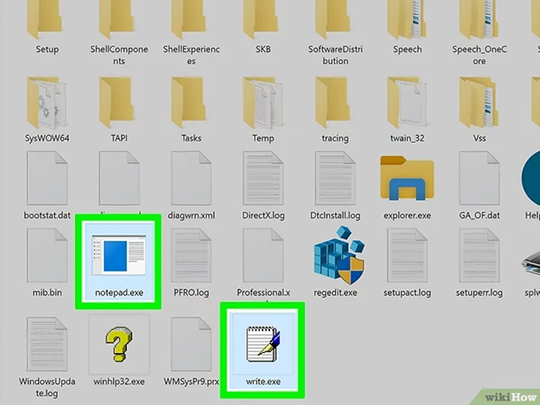Select the regedit.exe registry editor icon
Viewport: 540px width, 405px height.
click(x=339, y=255)
